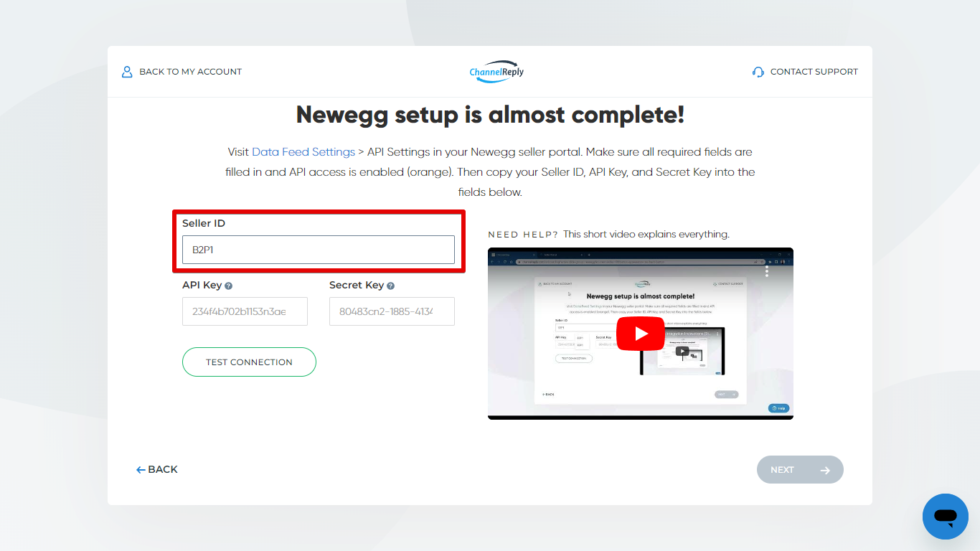The image size is (980, 551).
Task: Click into the API Key field
Action: pyautogui.click(x=245, y=311)
